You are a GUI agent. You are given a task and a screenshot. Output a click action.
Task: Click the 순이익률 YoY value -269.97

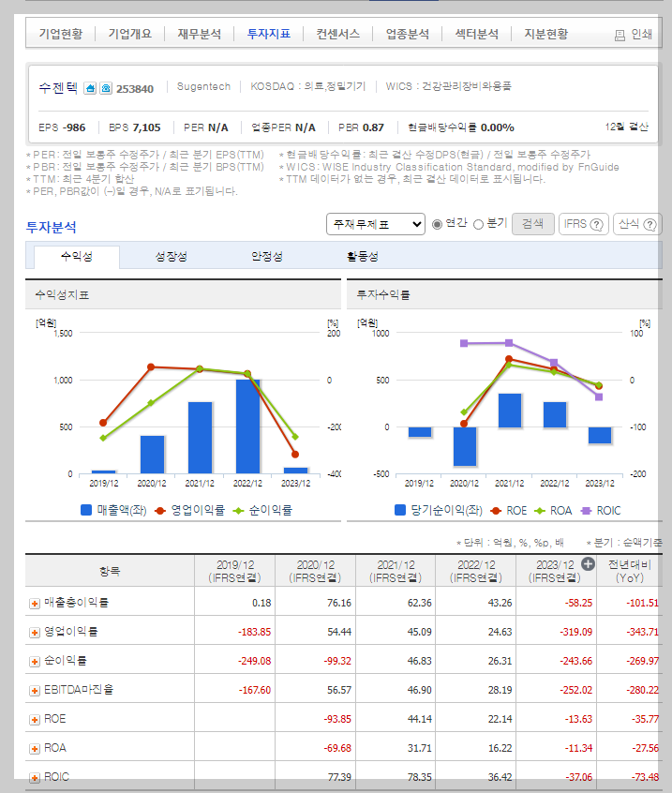(643, 661)
